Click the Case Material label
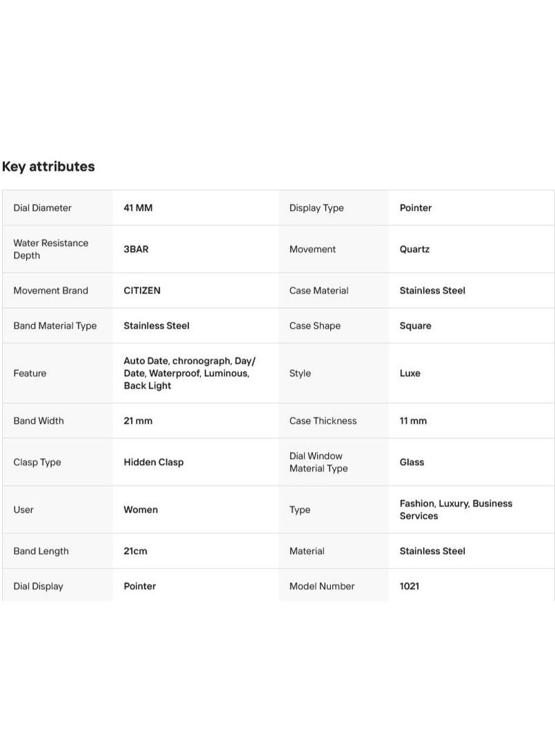This screenshot has height=756, width=555. tap(318, 291)
